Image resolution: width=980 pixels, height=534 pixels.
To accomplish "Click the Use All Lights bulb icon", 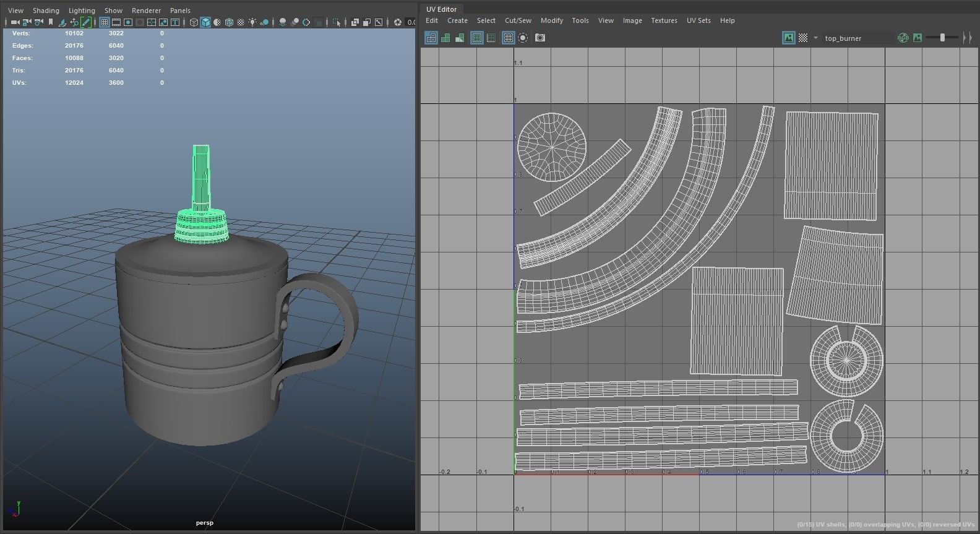I will click(x=252, y=22).
